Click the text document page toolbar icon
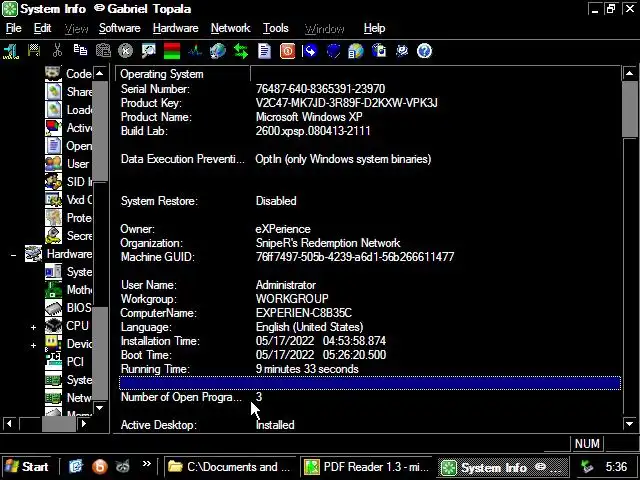The width and height of the screenshot is (640, 480). pyautogui.click(x=264, y=51)
